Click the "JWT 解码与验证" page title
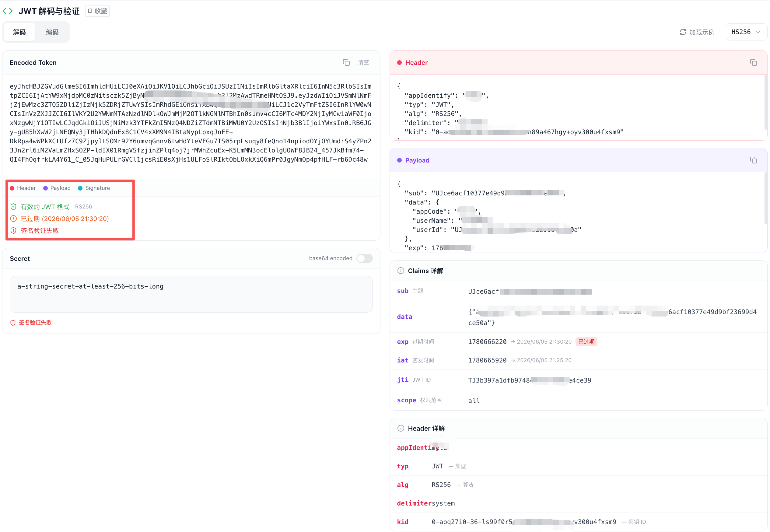Screen dimensions: 770x532 49,11
